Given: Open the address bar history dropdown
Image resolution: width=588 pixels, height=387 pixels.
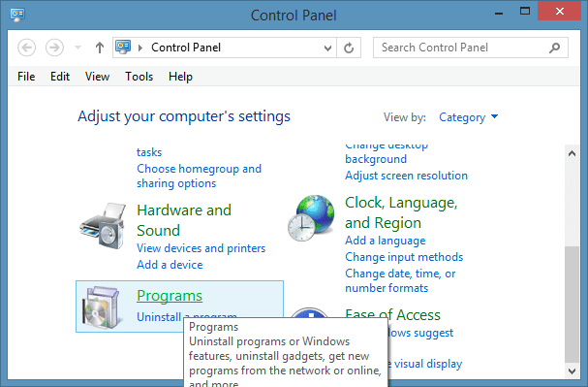Looking at the screenshot, I should point(327,48).
